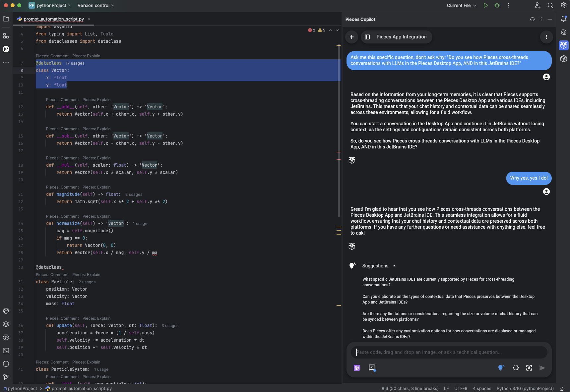Open the Version control dropdown

tap(96, 5)
